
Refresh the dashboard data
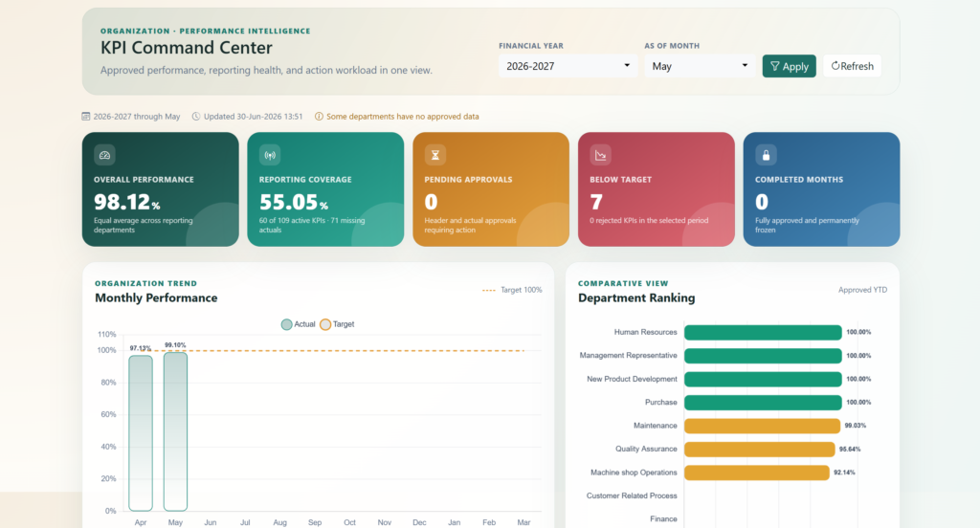coord(852,66)
